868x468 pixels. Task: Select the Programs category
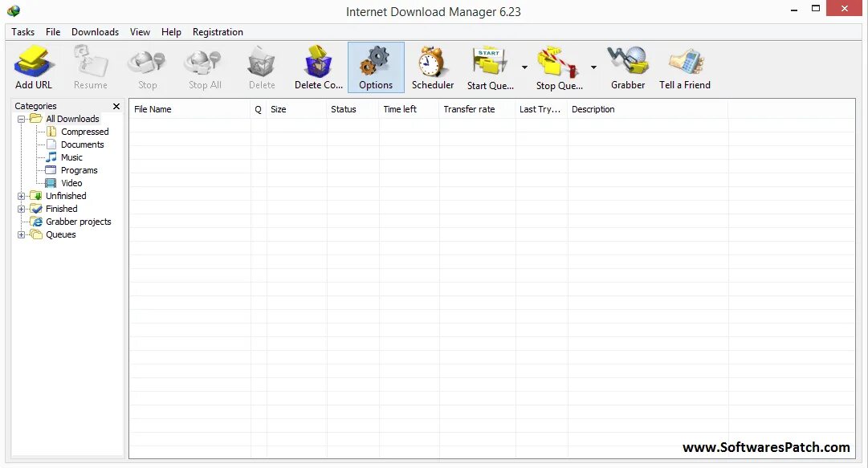(79, 170)
